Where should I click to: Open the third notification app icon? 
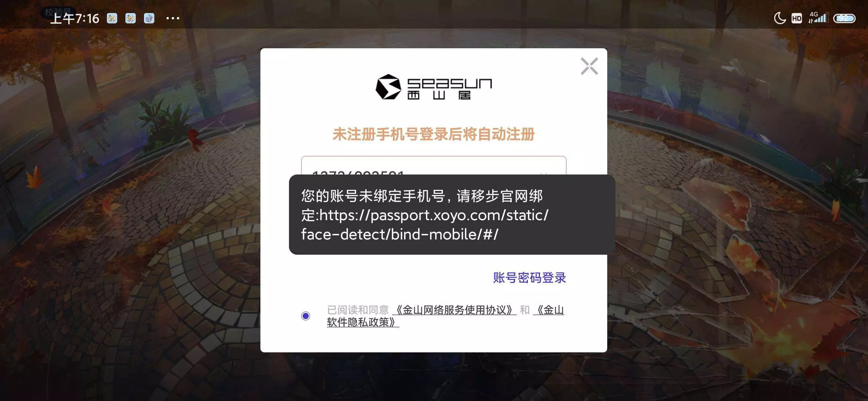149,18
